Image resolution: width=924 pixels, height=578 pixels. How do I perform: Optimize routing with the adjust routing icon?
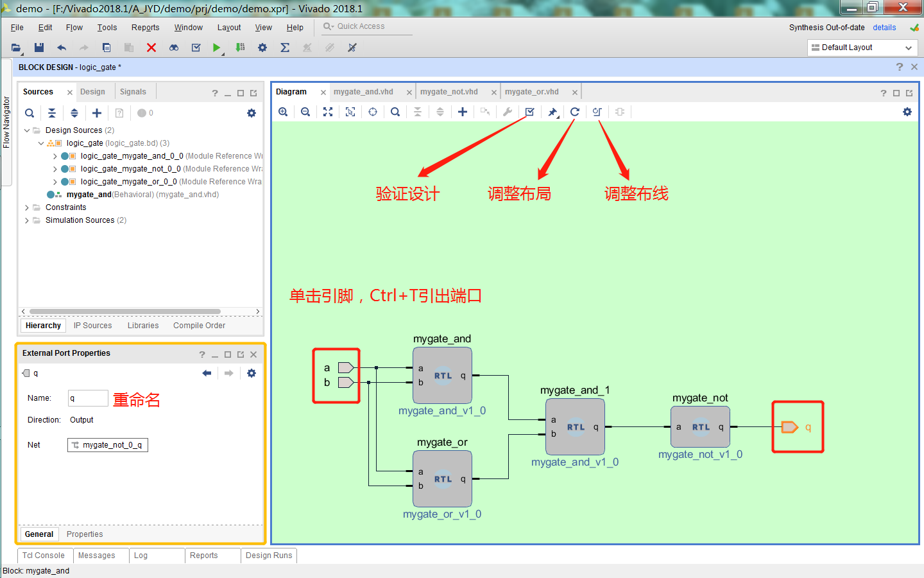point(597,112)
